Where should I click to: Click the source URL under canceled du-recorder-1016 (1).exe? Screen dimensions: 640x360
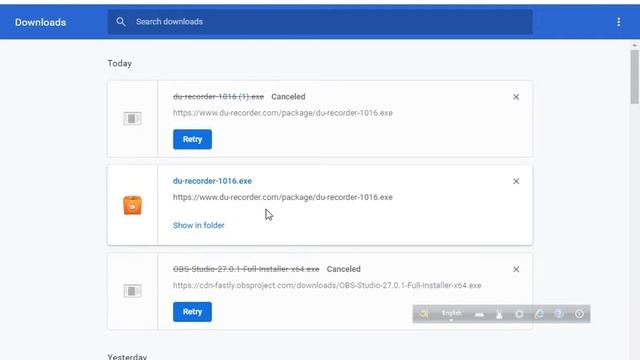click(x=283, y=113)
